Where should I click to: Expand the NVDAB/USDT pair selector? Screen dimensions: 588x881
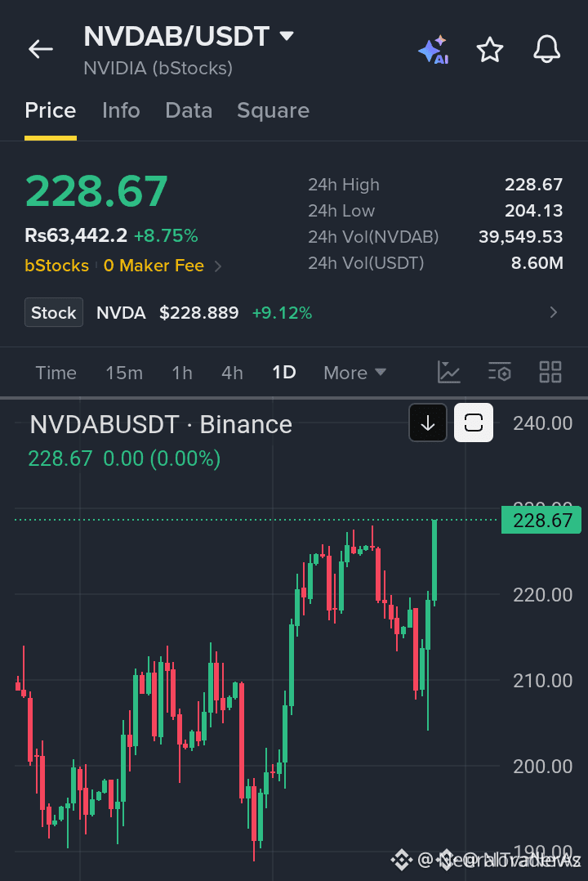click(x=287, y=37)
